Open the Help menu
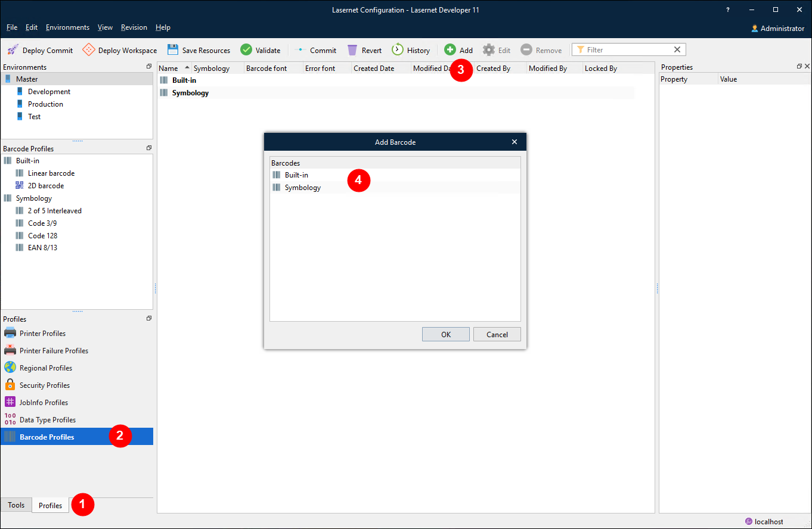 click(163, 27)
